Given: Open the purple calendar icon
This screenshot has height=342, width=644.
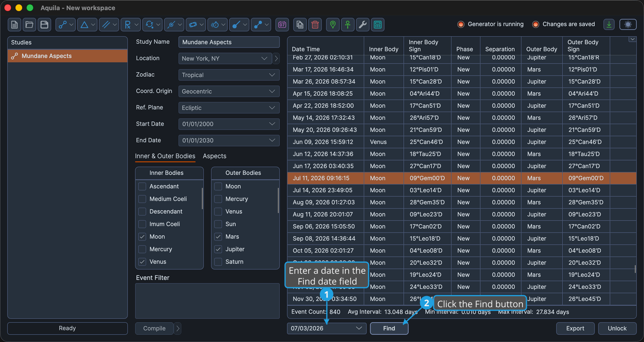Looking at the screenshot, I should click(x=282, y=25).
